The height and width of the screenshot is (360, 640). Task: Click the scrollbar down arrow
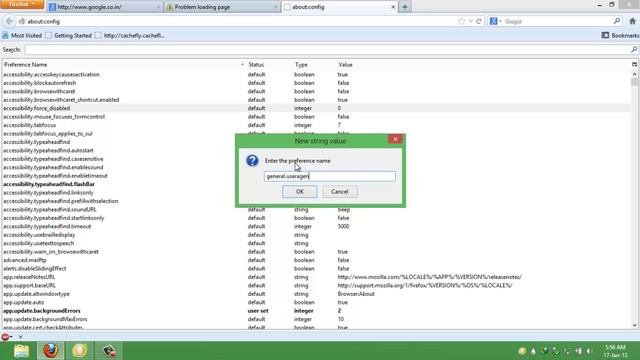[x=634, y=325]
